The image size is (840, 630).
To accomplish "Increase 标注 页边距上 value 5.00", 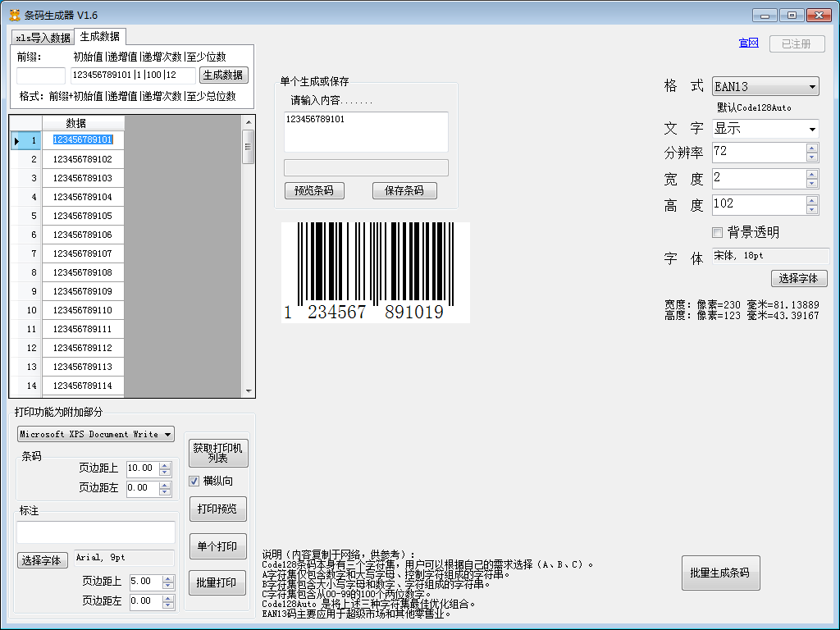I will [x=168, y=578].
